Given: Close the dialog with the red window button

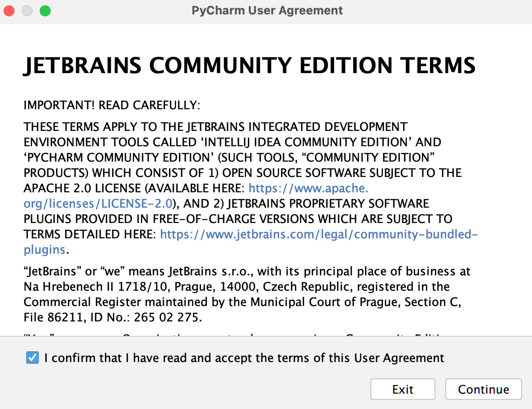Looking at the screenshot, I should pos(9,10).
